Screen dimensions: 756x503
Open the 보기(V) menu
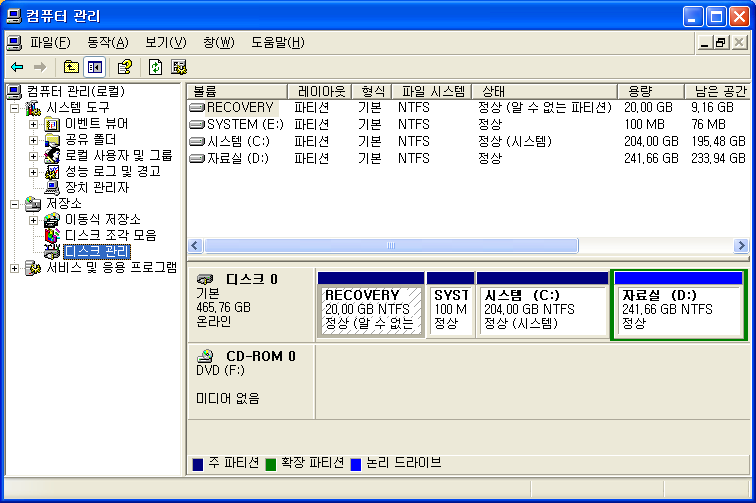pyautogui.click(x=166, y=43)
